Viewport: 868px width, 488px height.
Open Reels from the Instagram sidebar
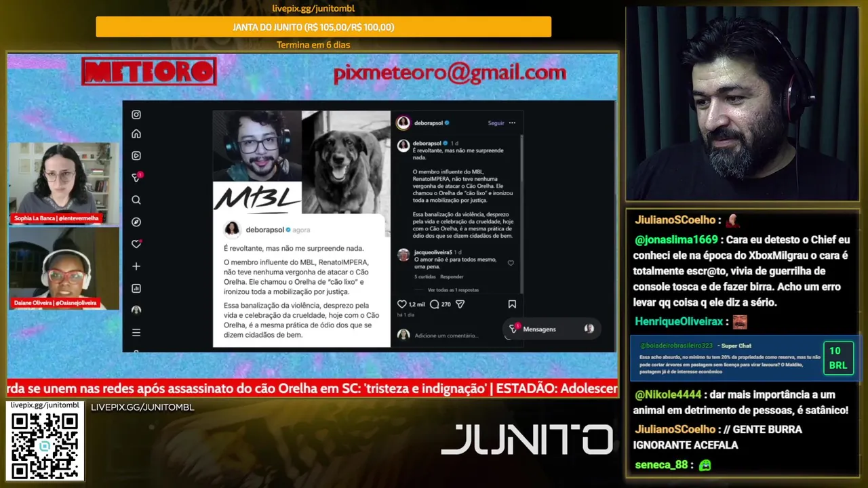tap(136, 156)
